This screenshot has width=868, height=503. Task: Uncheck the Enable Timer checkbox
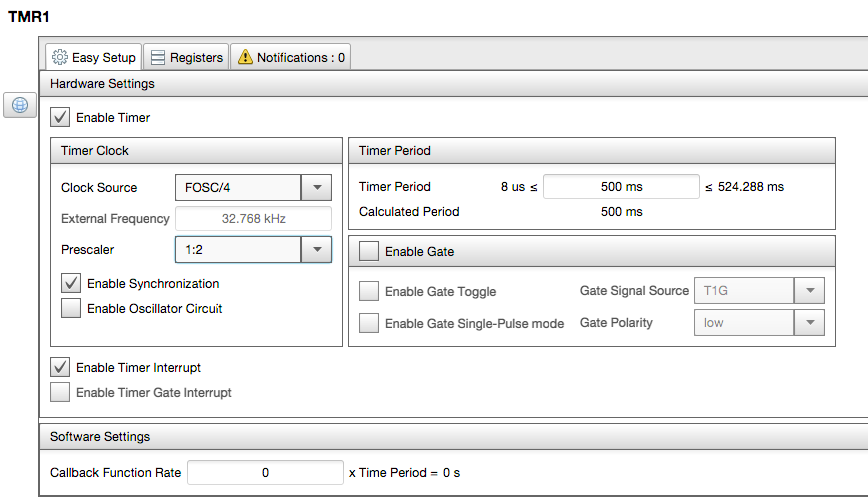point(61,118)
